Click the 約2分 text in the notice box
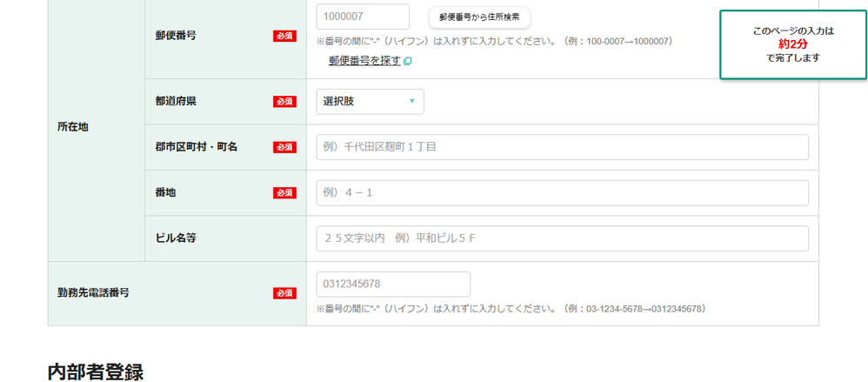 792,45
